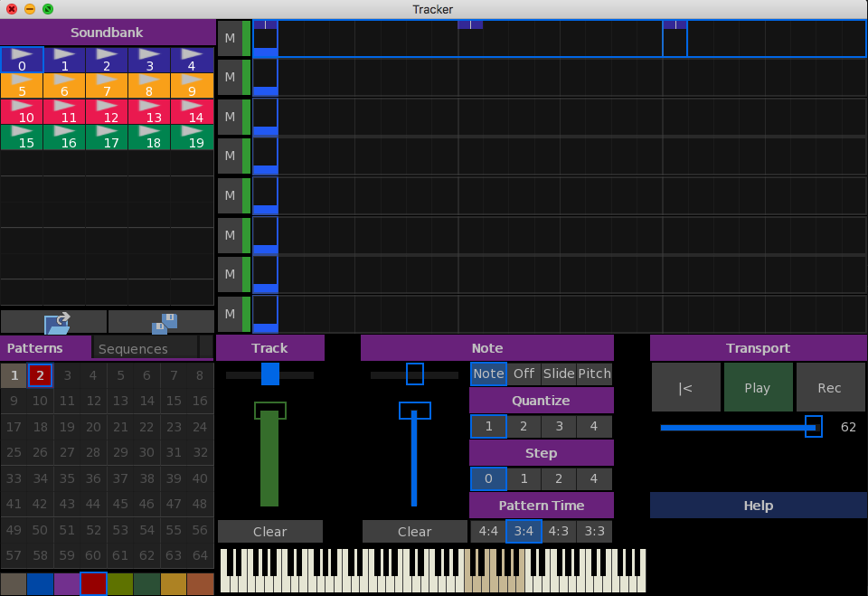Mute the first track with M button

click(x=230, y=38)
